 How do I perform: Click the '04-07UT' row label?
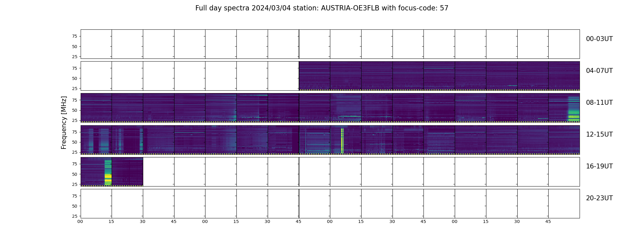point(599,71)
